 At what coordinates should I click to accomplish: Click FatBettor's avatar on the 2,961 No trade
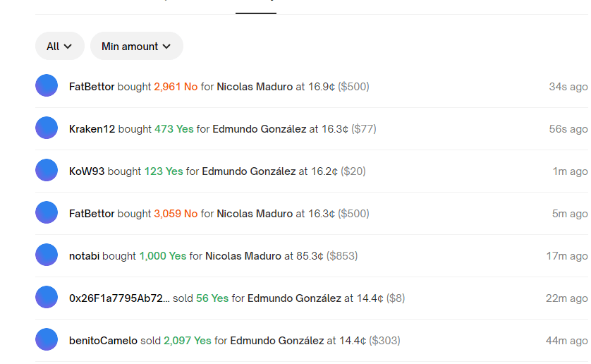coord(47,86)
